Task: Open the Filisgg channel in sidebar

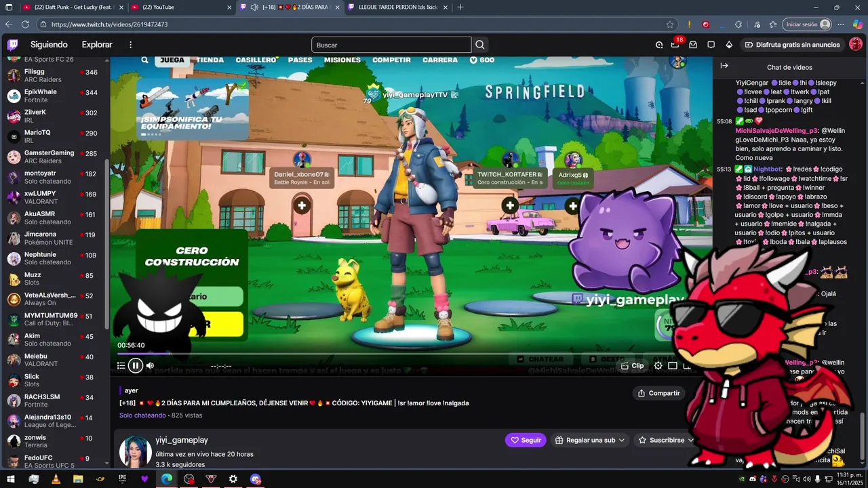Action: [54, 75]
